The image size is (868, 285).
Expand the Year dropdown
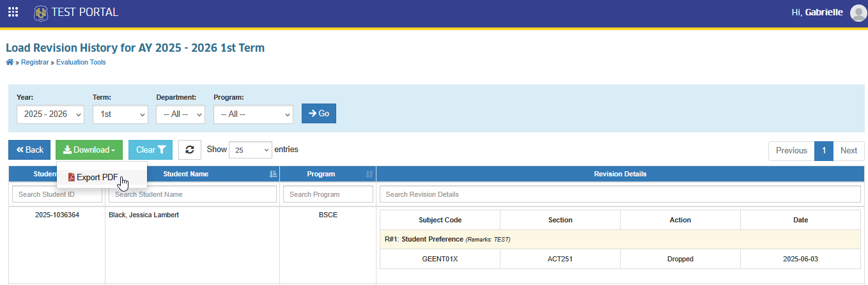pyautogui.click(x=50, y=114)
